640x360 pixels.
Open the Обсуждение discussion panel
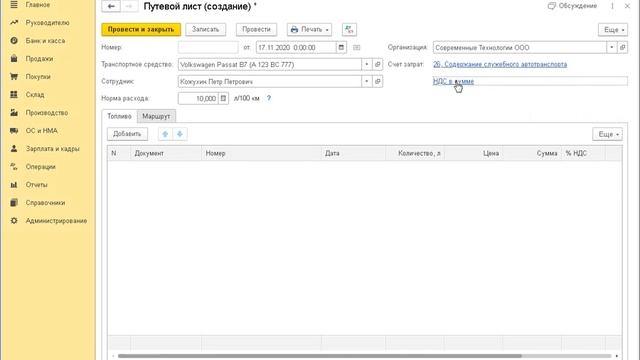pyautogui.click(x=572, y=6)
